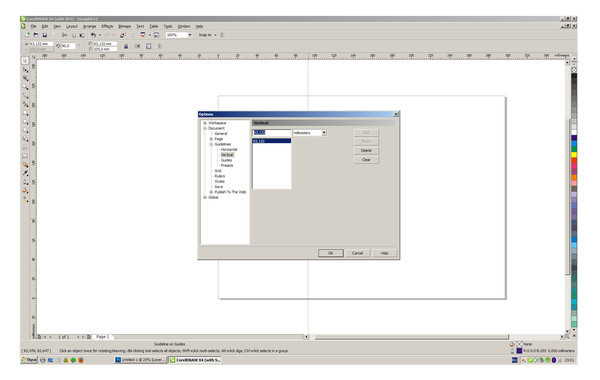Expand the Page tree node
Viewport: 600px width, 380px height.
pyautogui.click(x=211, y=139)
